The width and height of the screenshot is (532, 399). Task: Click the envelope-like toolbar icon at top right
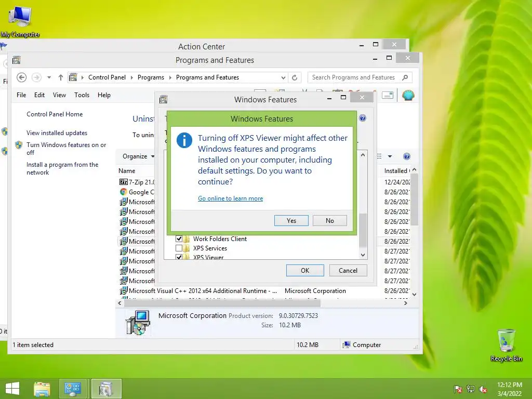387,96
